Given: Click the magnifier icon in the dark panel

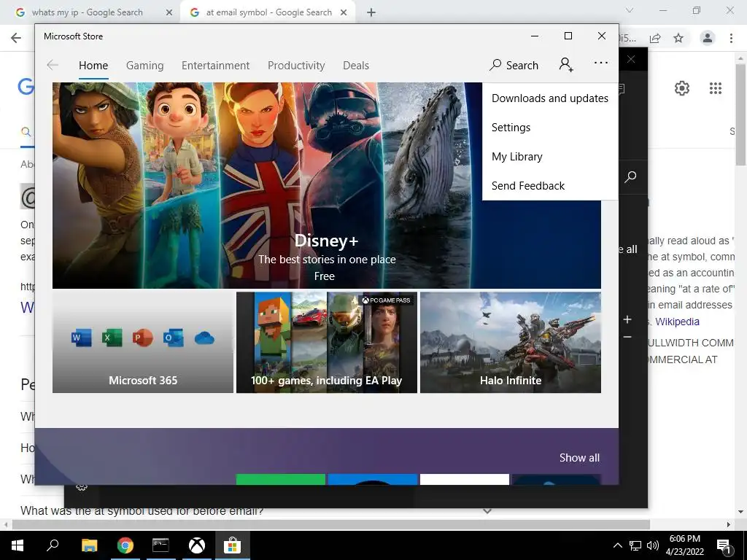Looking at the screenshot, I should [630, 176].
